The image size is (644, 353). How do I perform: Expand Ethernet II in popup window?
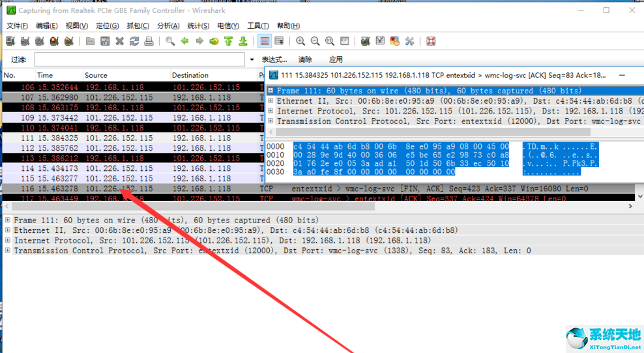(x=271, y=100)
